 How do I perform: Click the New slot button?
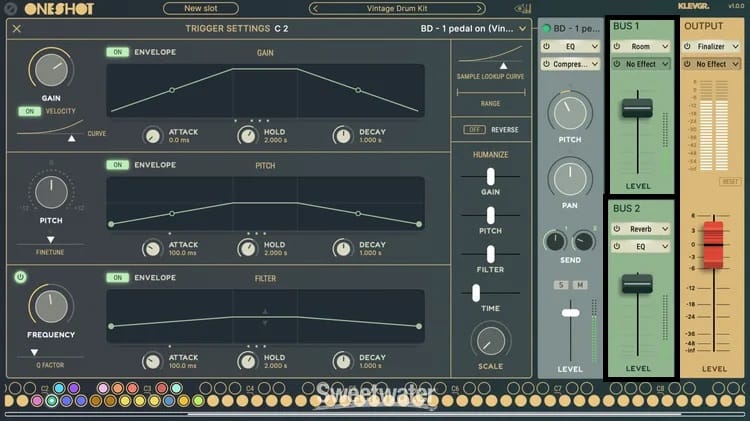201,8
